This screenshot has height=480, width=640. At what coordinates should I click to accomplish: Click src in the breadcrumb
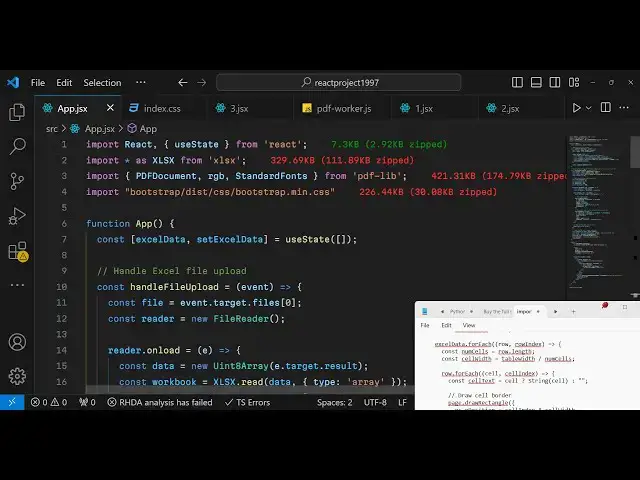(51, 129)
